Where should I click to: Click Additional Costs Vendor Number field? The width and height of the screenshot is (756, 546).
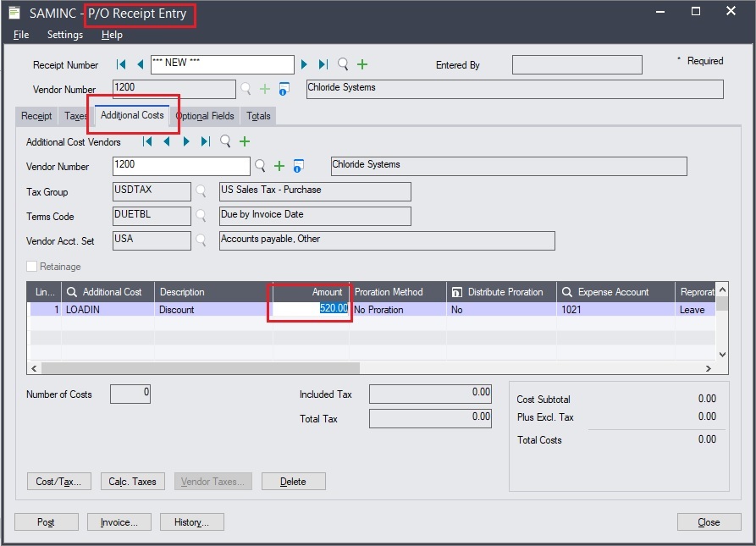tap(181, 166)
